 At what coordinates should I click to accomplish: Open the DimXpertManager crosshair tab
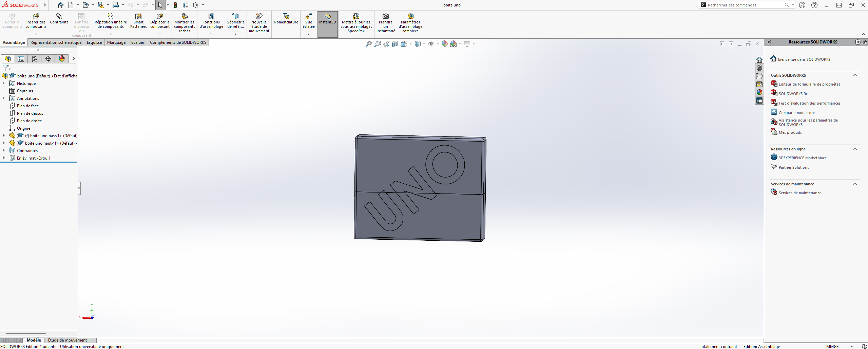[48, 59]
